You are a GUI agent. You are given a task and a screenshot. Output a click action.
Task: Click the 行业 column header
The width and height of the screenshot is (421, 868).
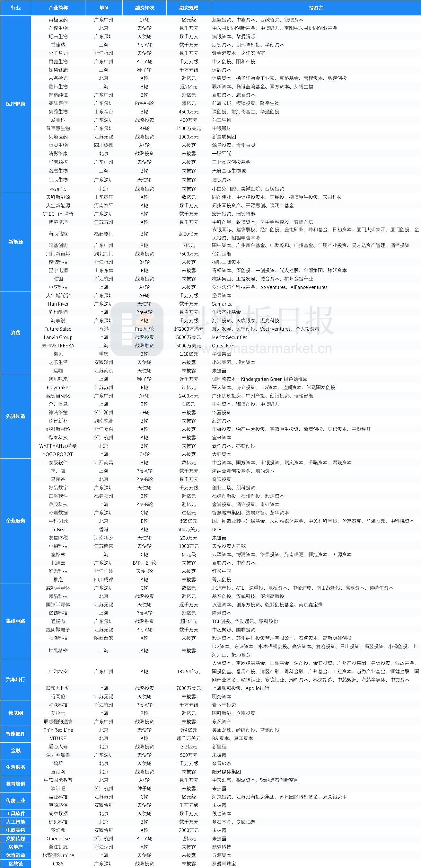coord(15,8)
